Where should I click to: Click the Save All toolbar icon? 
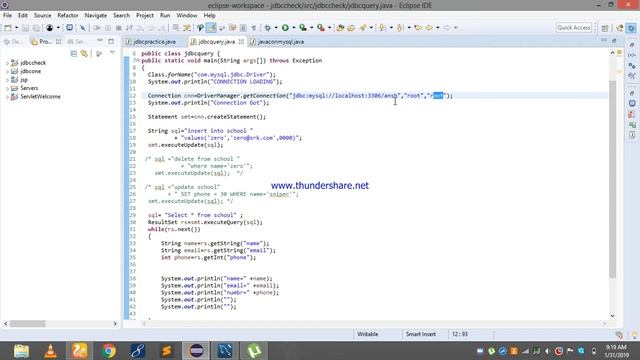coord(36,28)
